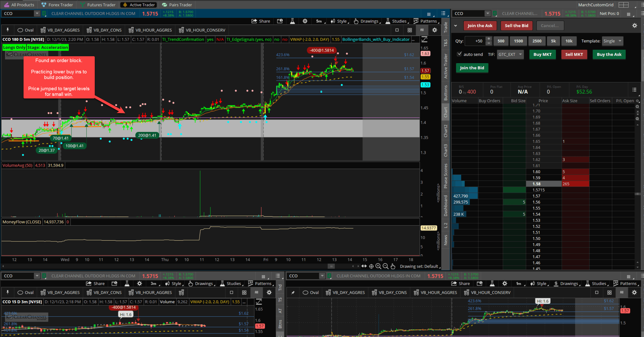Open main chart settings gear next to 5m

(305, 21)
